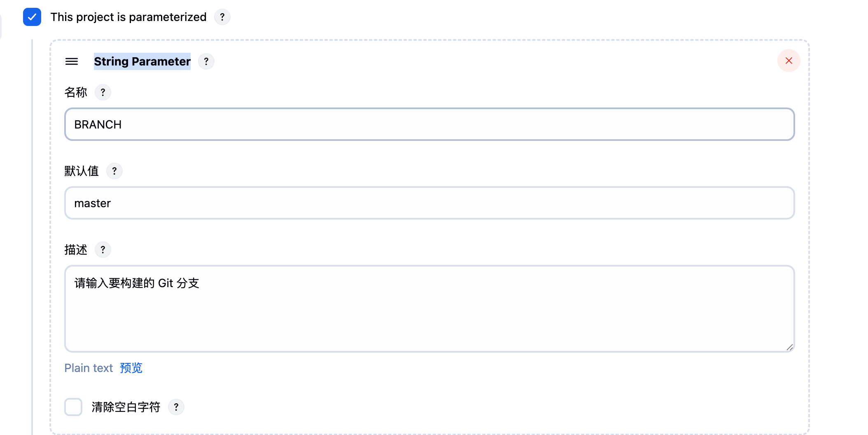
Task: Show help for the 默认值 field
Action: coord(114,171)
